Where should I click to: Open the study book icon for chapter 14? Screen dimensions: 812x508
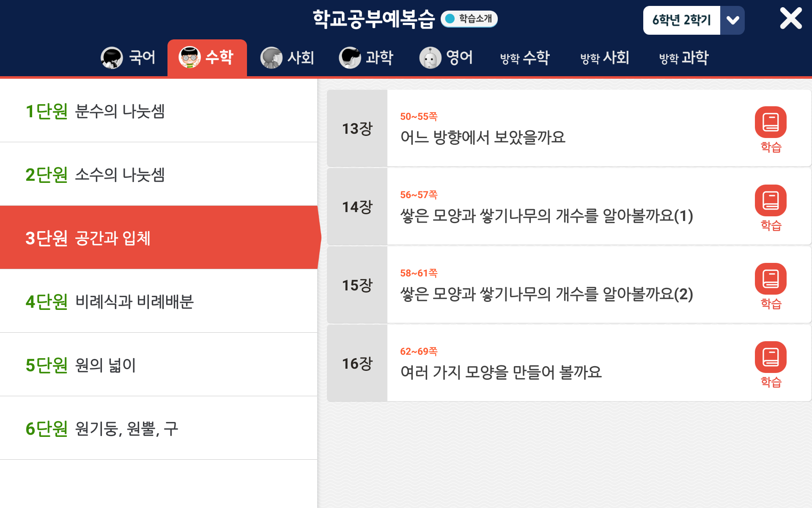[770, 201]
